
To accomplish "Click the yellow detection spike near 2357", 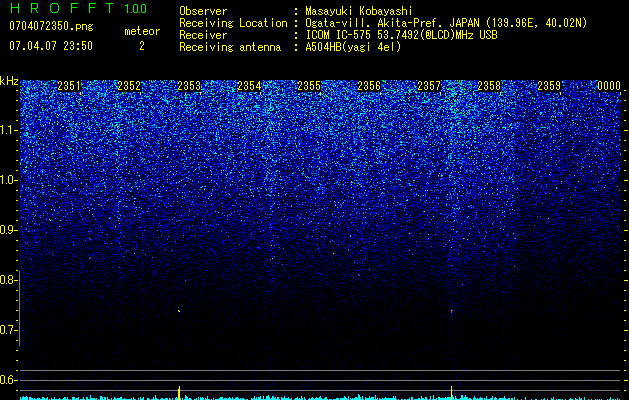I will [x=452, y=393].
